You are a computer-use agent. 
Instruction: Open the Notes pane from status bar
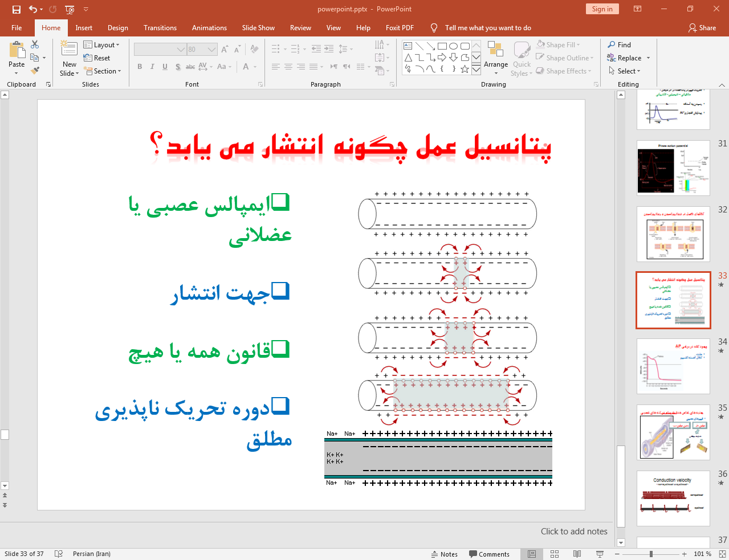pos(444,554)
